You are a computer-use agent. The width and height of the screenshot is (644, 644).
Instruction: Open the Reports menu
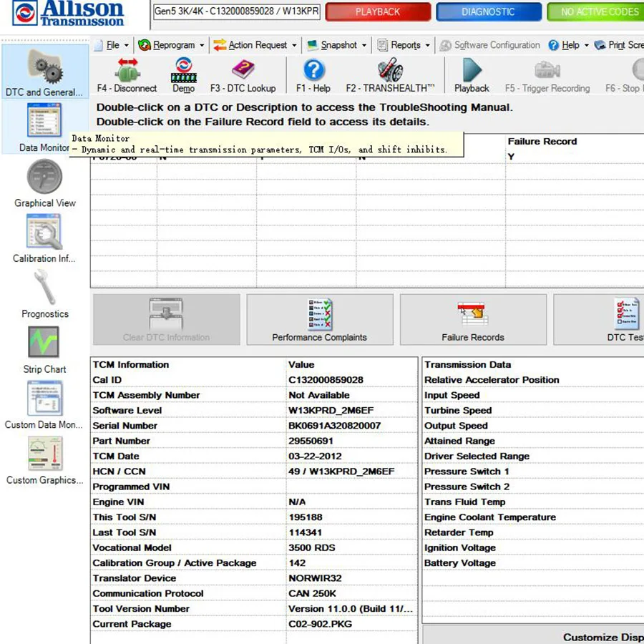pos(404,45)
